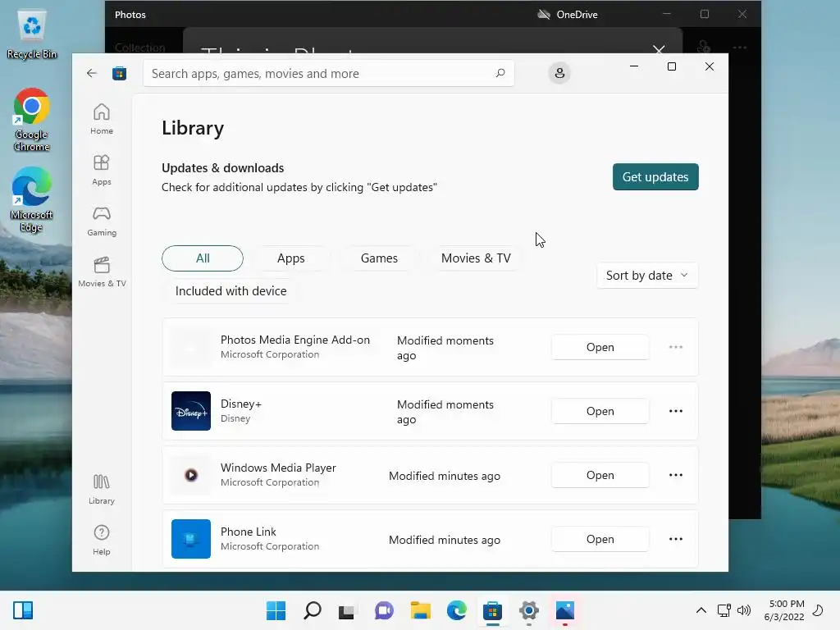Open Photos Media Engine Add-on
This screenshot has width=840, height=630.
click(600, 347)
